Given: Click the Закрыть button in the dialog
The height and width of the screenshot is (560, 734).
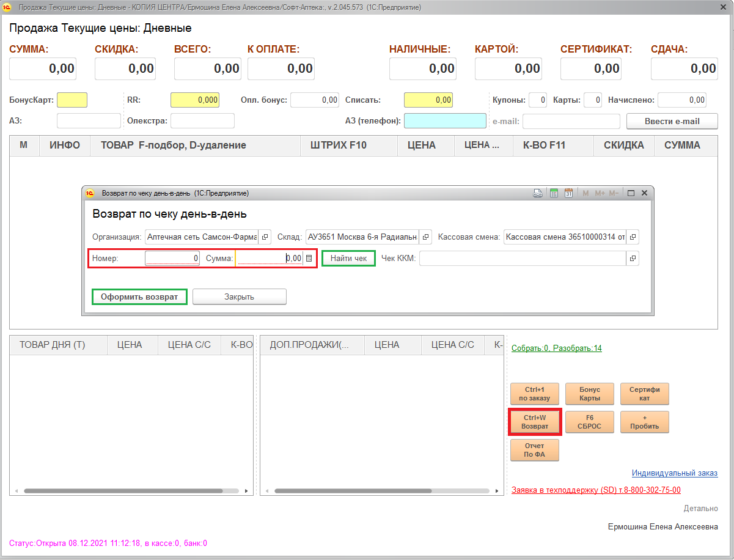Looking at the screenshot, I should [x=239, y=297].
